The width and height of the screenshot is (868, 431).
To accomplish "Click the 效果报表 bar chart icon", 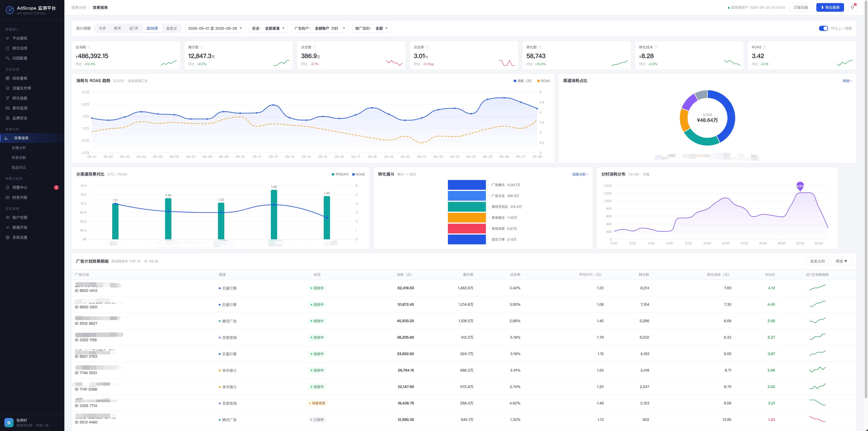I will (6, 138).
